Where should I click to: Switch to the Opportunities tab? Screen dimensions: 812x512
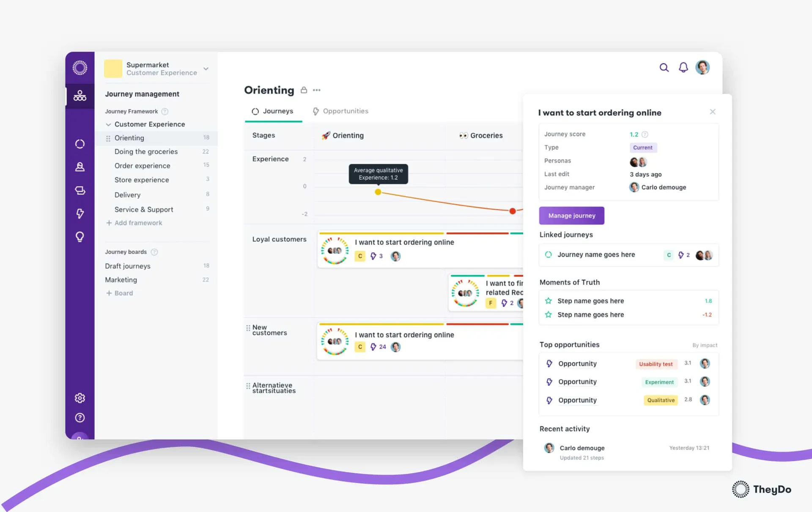pyautogui.click(x=340, y=111)
